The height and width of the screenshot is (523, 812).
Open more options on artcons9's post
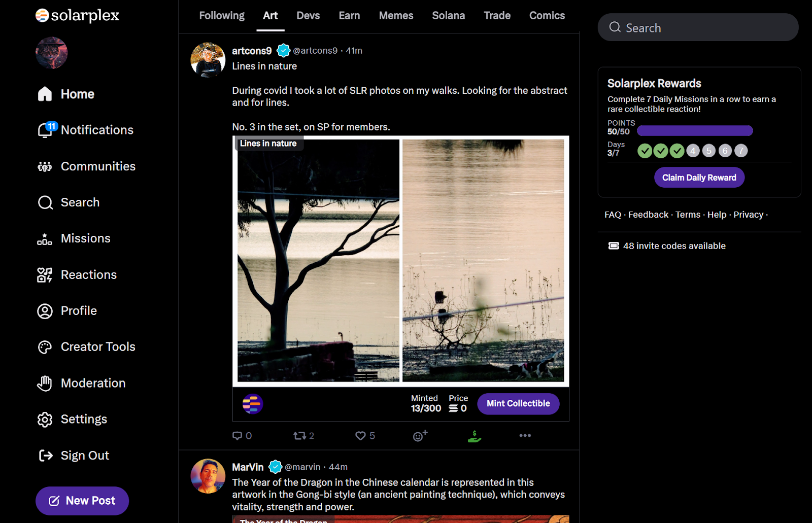525,435
